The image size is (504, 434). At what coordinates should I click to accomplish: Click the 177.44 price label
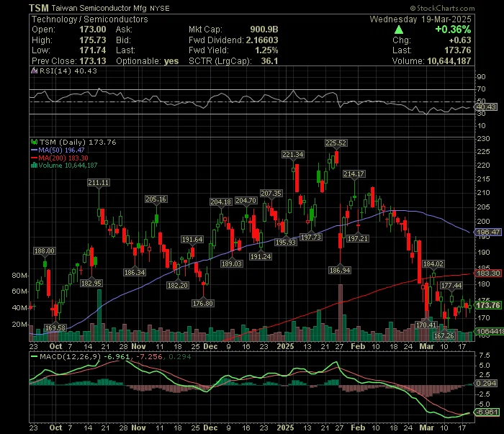pyautogui.click(x=451, y=285)
